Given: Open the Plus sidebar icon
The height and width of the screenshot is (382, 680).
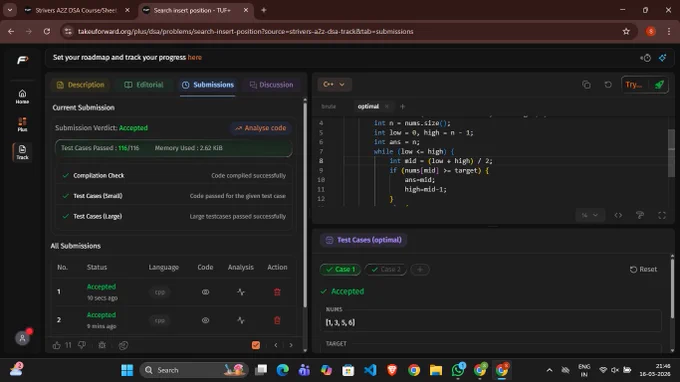Looking at the screenshot, I should tap(22, 124).
